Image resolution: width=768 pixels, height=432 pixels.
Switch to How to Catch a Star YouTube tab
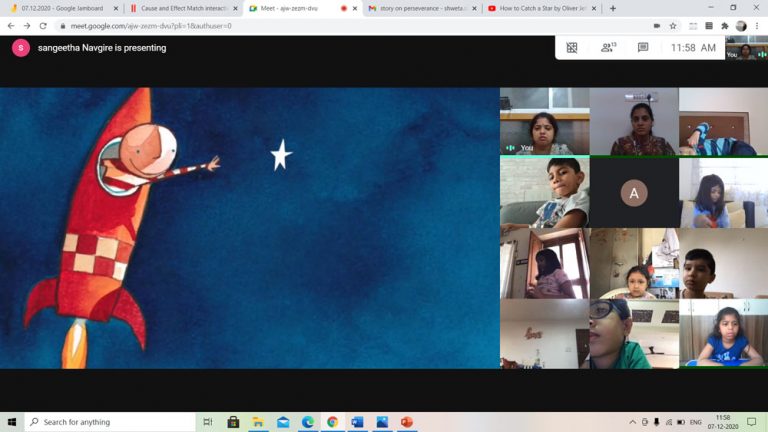click(541, 8)
